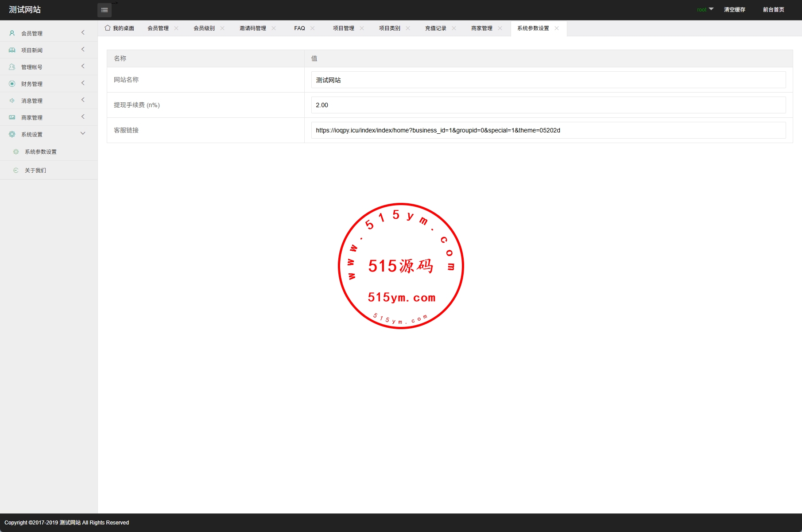
Task: Click the 会员管理 user icon in sidebar
Action: pos(12,33)
